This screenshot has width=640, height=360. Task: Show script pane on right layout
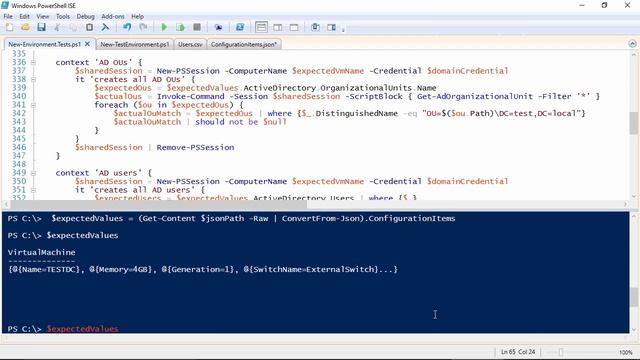pos(278,27)
